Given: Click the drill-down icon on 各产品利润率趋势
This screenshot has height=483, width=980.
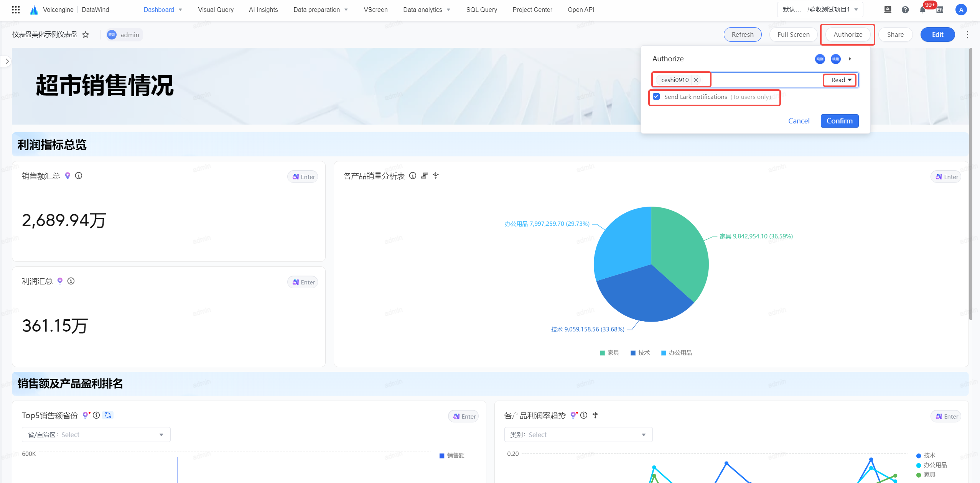Looking at the screenshot, I should tap(595, 415).
